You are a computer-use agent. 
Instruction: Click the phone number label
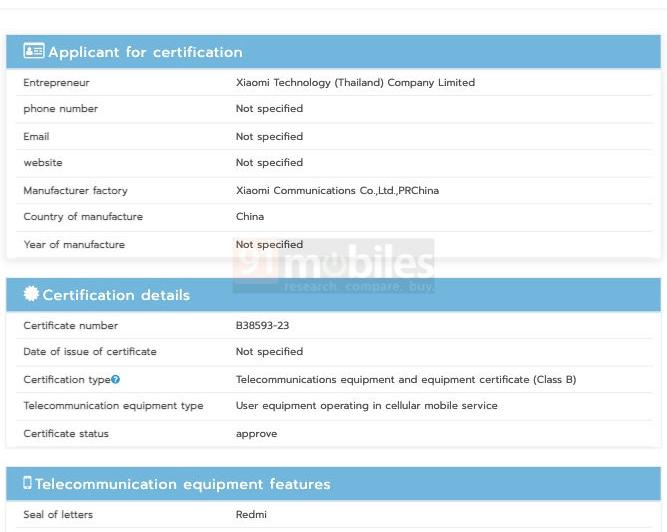point(60,109)
